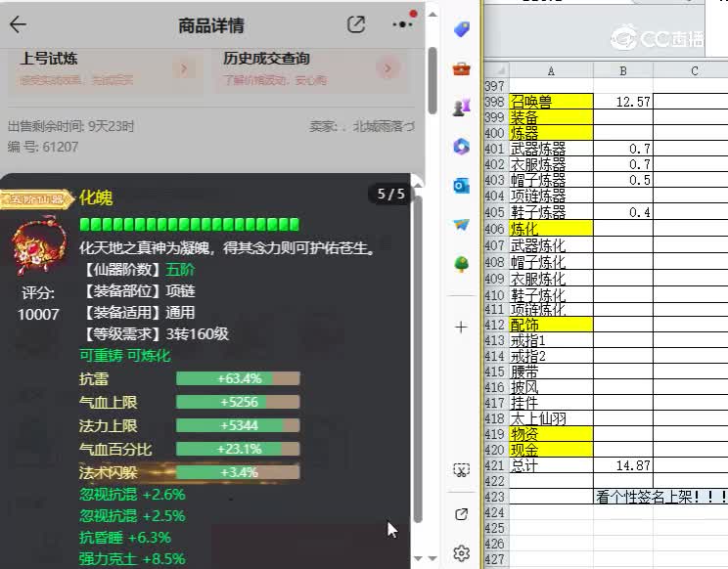Click the 抗雷 +63.4% attribute bar
The image size is (728, 569).
pos(238,378)
